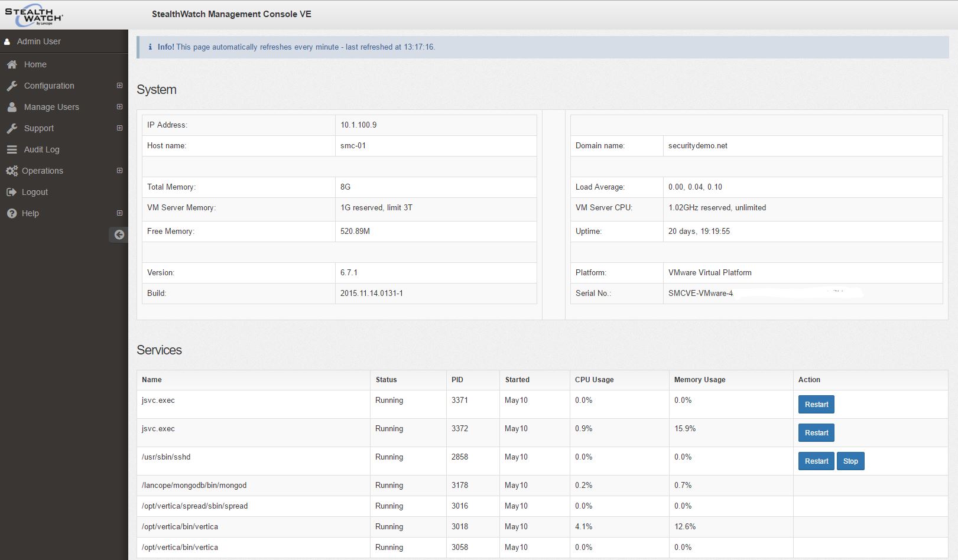Click the VM Server Memory value 1G reserved
This screenshot has width=958, height=560.
[376, 207]
